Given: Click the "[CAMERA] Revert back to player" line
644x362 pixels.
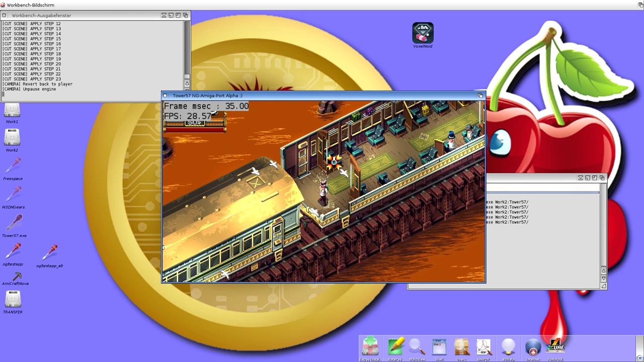Looking at the screenshot, I should click(37, 84).
